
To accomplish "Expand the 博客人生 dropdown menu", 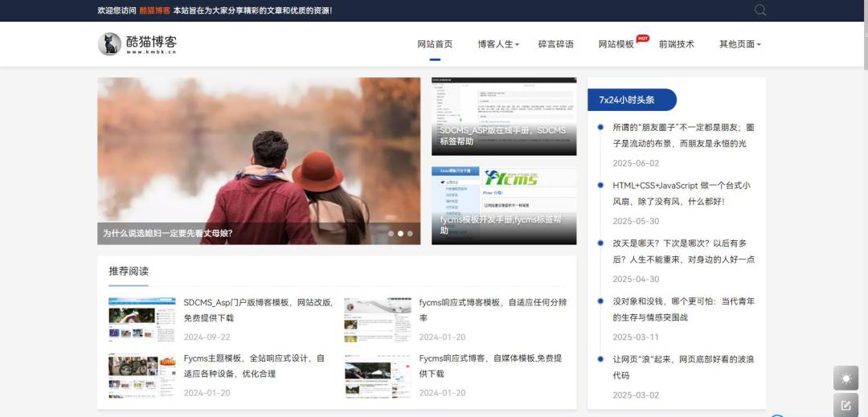I will click(x=498, y=44).
